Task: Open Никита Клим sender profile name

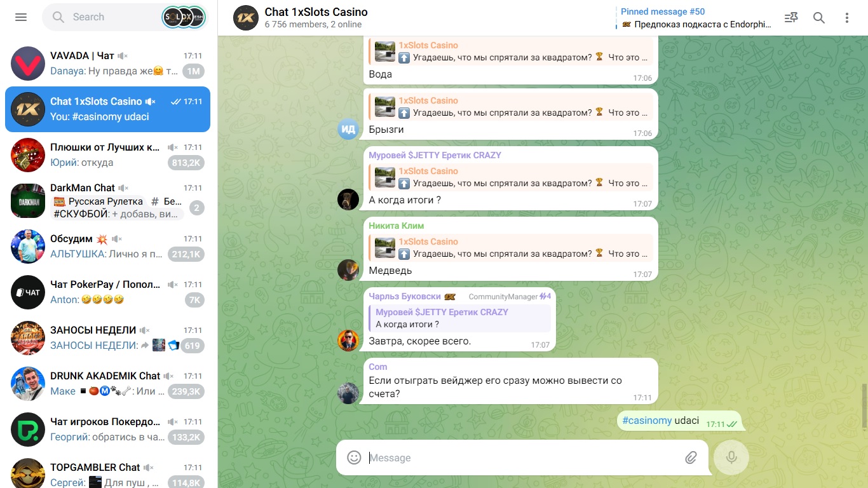Action: pyautogui.click(x=397, y=226)
